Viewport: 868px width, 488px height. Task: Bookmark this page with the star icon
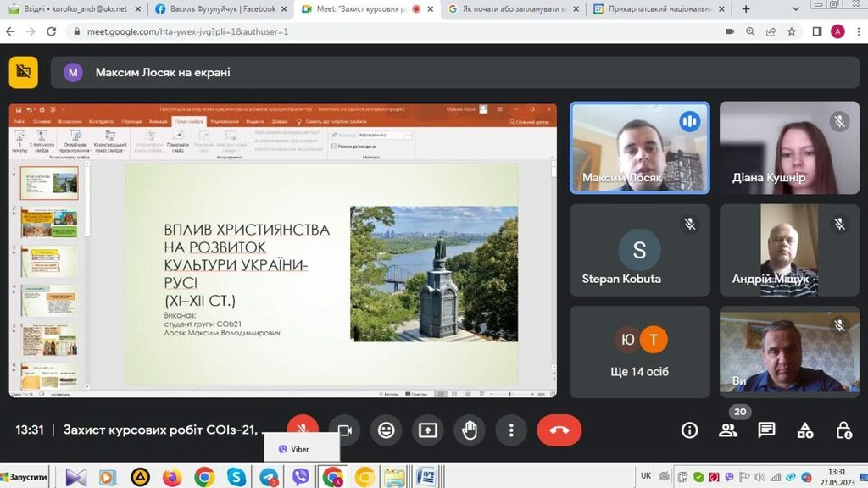792,31
